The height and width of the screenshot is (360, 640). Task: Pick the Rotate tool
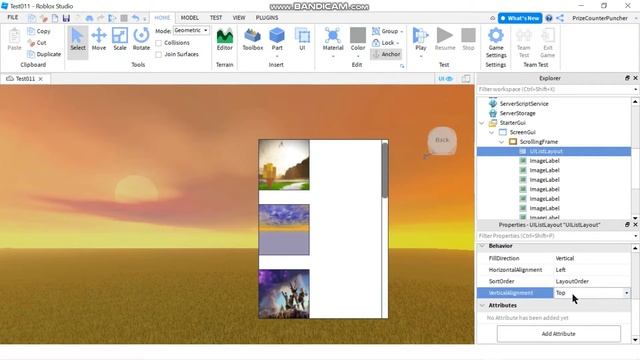click(x=141, y=40)
